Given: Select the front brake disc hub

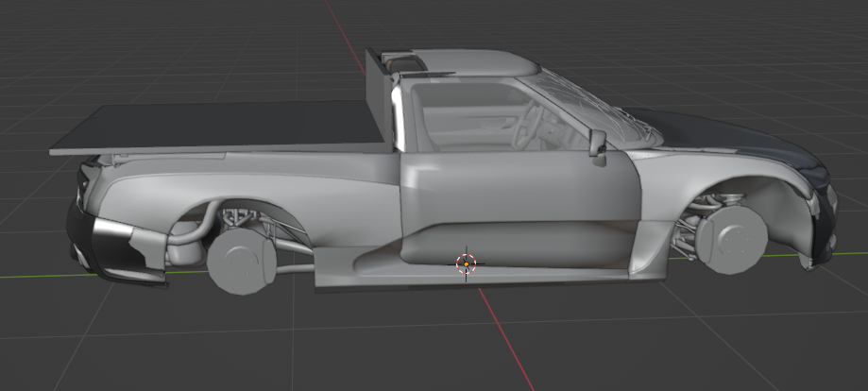Looking at the screenshot, I should coord(731,242).
